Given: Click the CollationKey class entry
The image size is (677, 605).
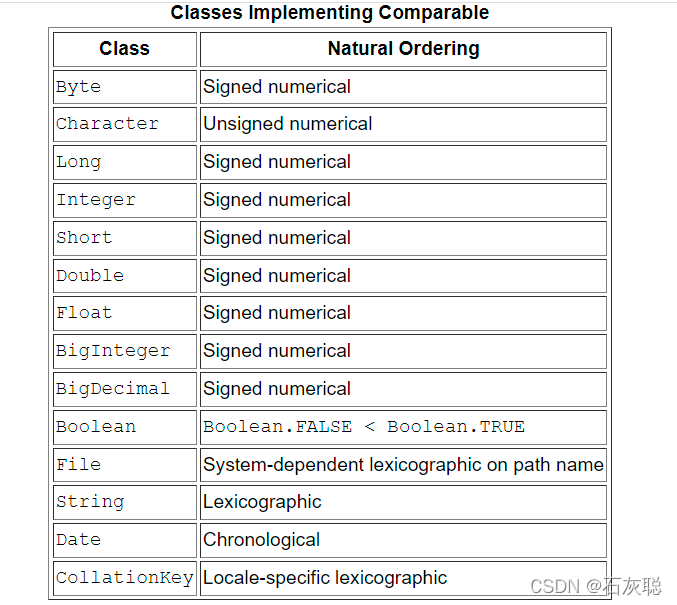Looking at the screenshot, I should coord(124,578).
